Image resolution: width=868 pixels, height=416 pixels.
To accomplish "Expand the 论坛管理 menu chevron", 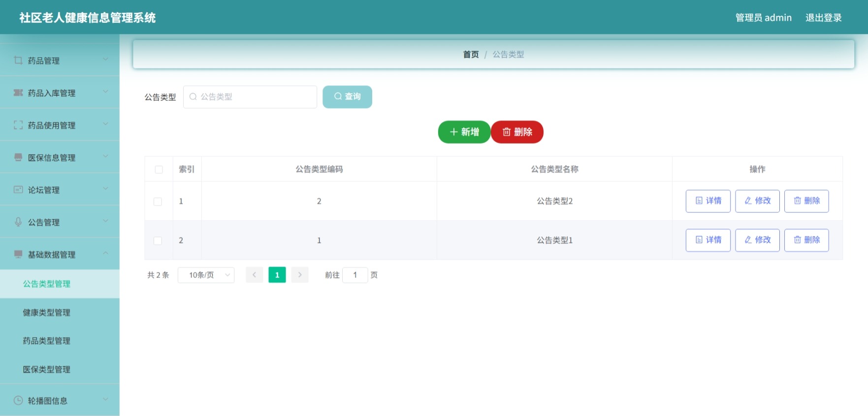I will pos(105,189).
